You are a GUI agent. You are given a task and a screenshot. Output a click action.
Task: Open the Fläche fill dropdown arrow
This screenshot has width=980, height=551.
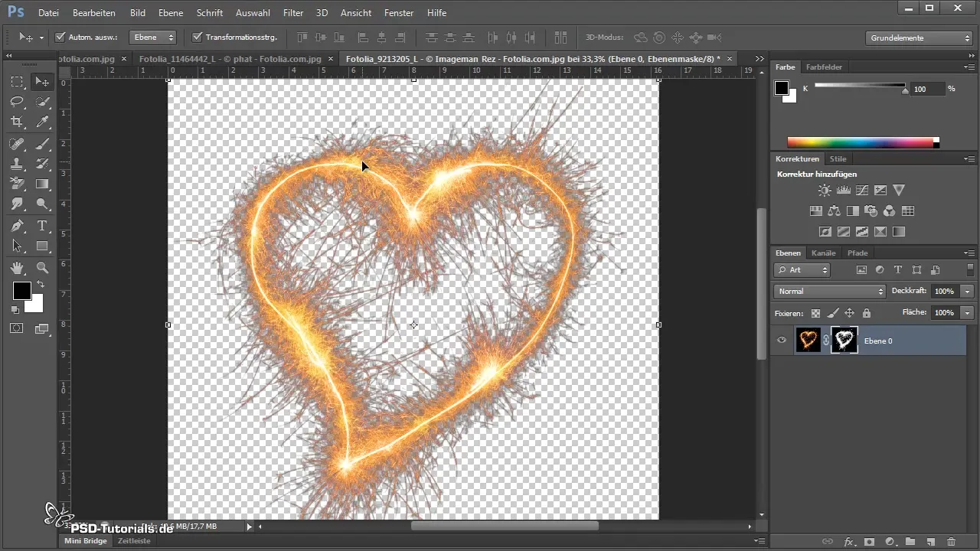click(968, 312)
